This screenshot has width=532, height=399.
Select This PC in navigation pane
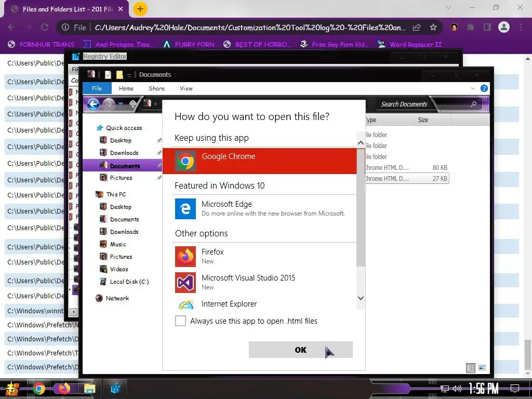tap(111, 194)
